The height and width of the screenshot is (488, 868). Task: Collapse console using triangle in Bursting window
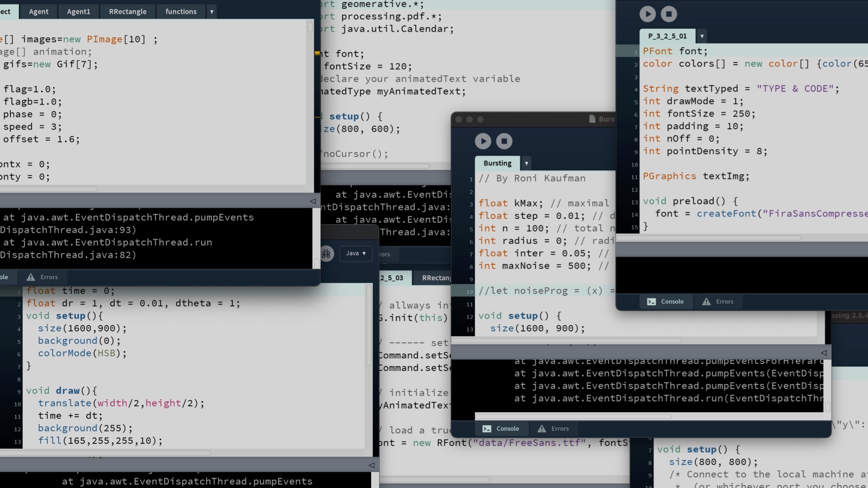824,353
